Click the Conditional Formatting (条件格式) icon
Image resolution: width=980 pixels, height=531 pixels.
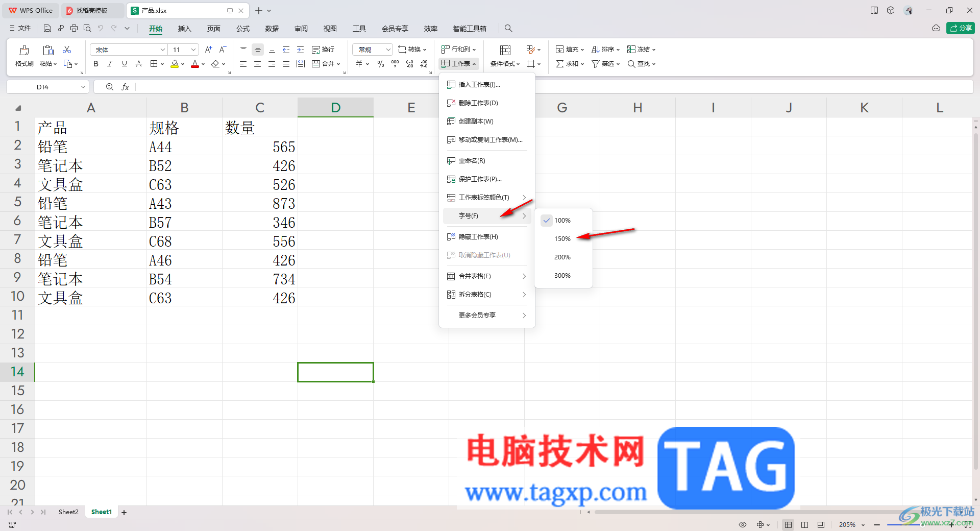pos(505,50)
